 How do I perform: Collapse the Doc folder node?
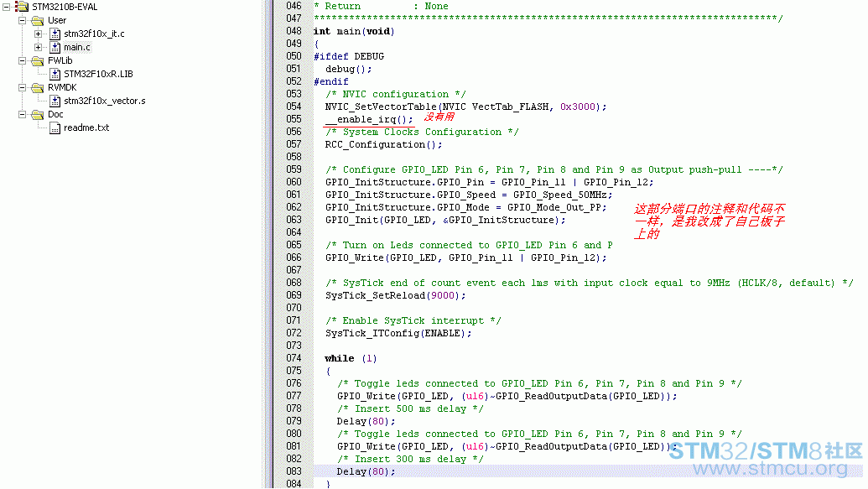pyautogui.click(x=22, y=115)
